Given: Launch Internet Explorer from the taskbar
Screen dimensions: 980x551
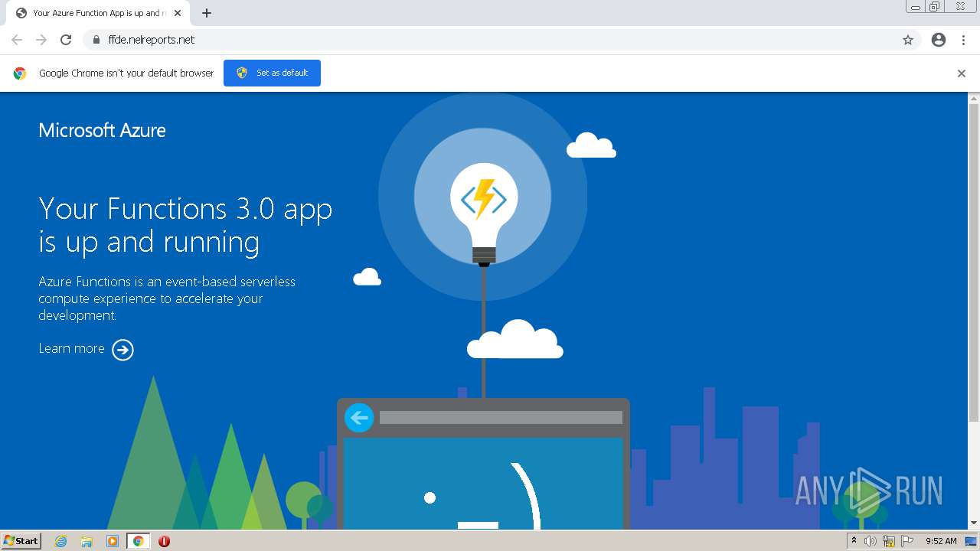Looking at the screenshot, I should point(61,541).
